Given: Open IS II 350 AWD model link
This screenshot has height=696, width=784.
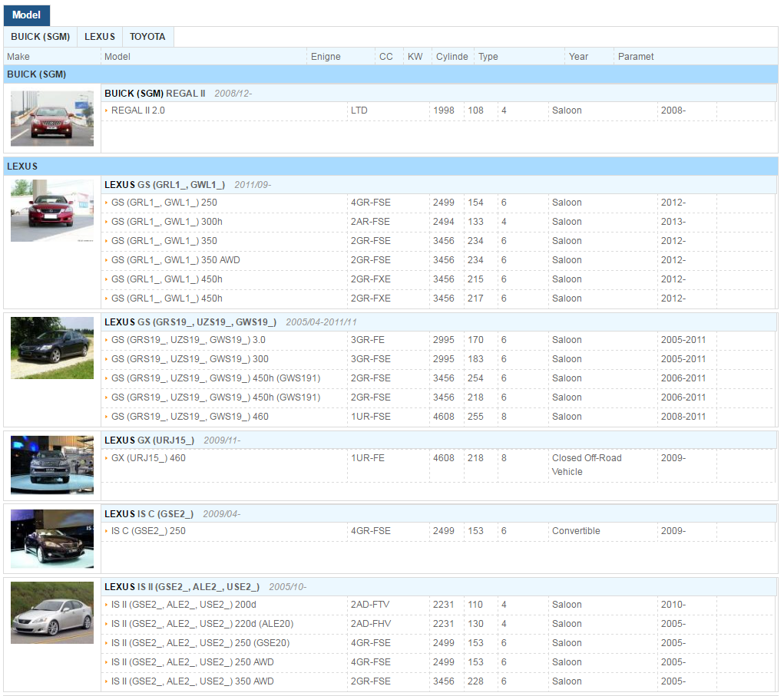Looking at the screenshot, I should (x=192, y=681).
